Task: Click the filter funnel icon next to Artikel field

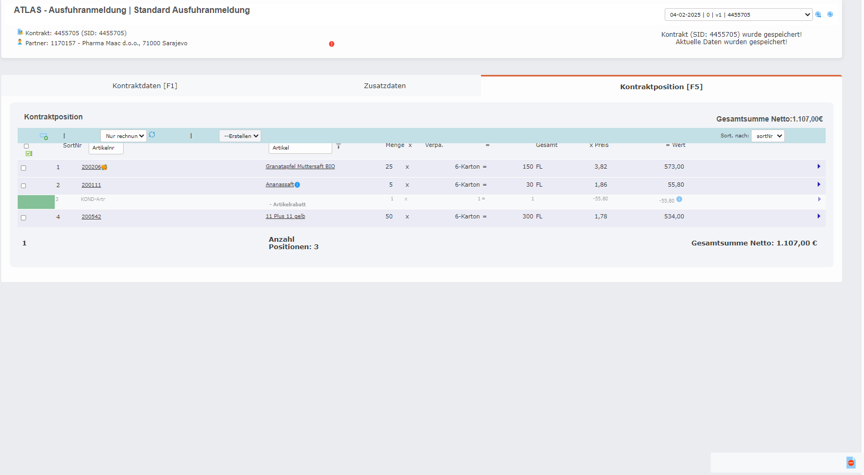Action: 338,147
